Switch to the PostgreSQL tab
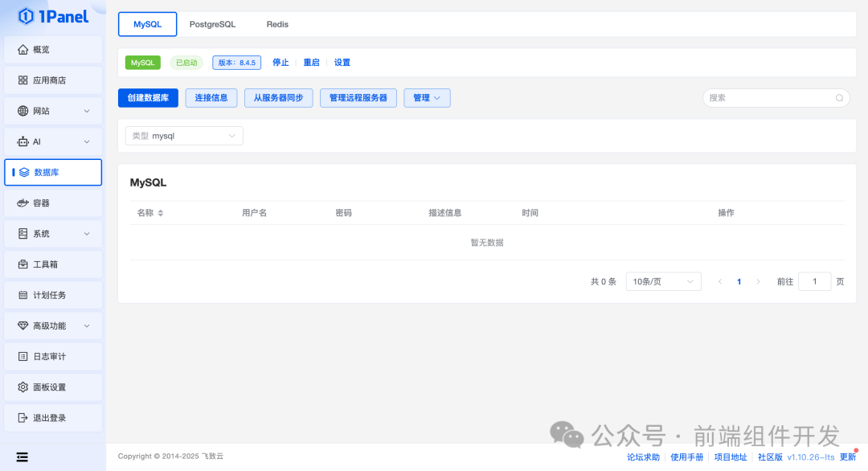This screenshot has height=471, width=868. coord(212,24)
